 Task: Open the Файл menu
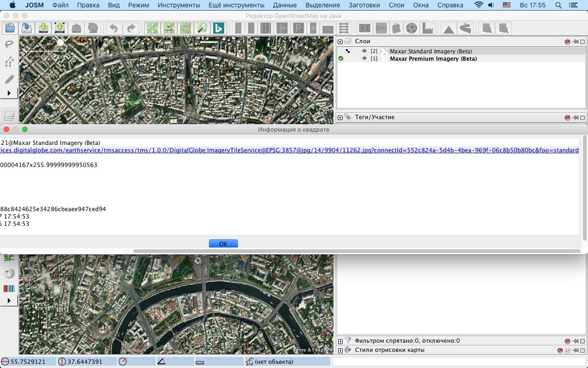click(61, 6)
